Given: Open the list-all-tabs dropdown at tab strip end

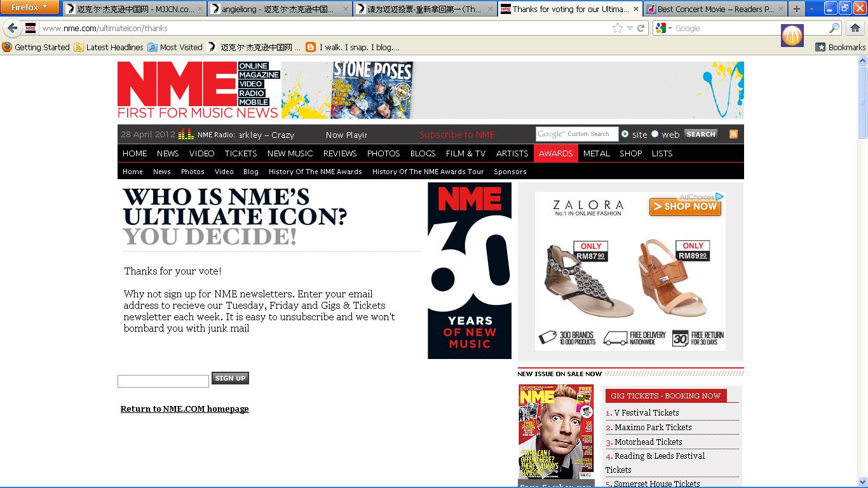Looking at the screenshot, I should tap(811, 8).
